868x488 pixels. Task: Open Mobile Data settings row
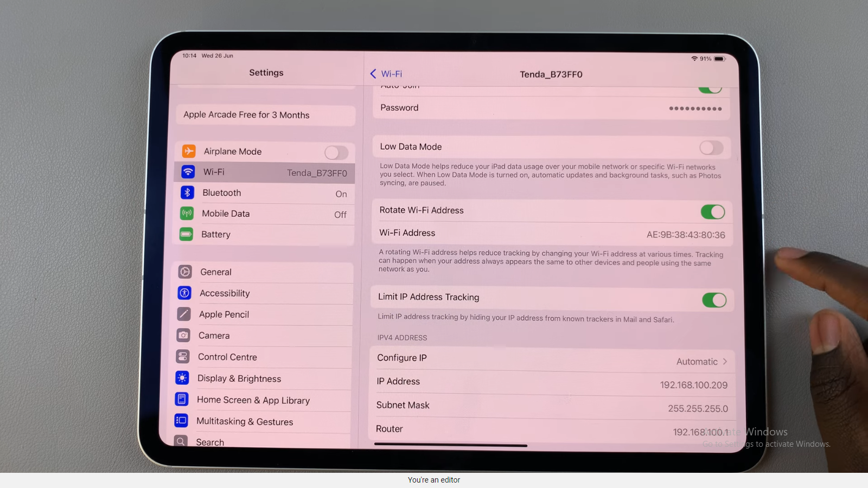pos(264,214)
